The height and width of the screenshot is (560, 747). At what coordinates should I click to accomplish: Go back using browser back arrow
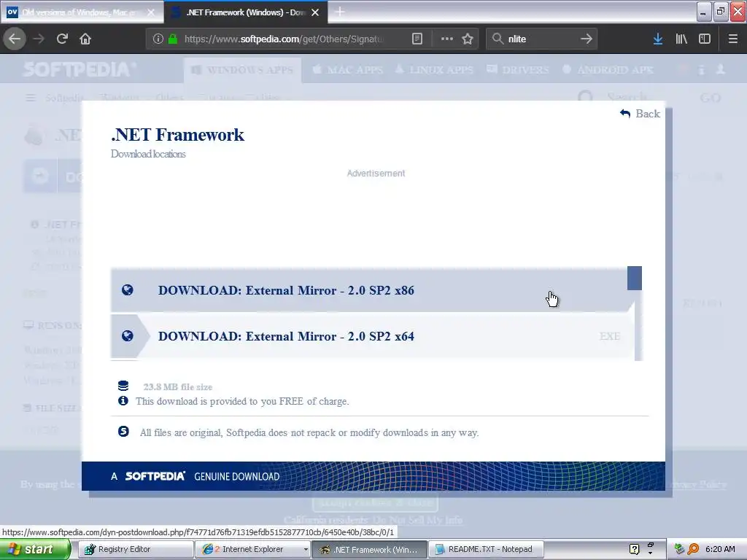(15, 39)
